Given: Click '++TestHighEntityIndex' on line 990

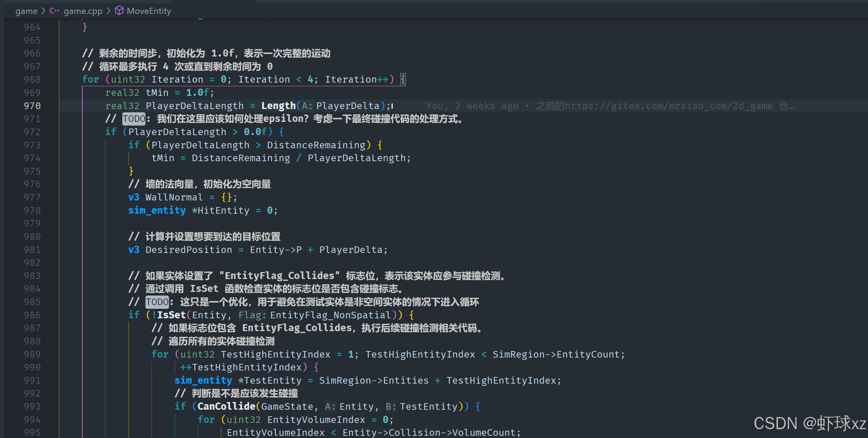Looking at the screenshot, I should [x=241, y=367].
